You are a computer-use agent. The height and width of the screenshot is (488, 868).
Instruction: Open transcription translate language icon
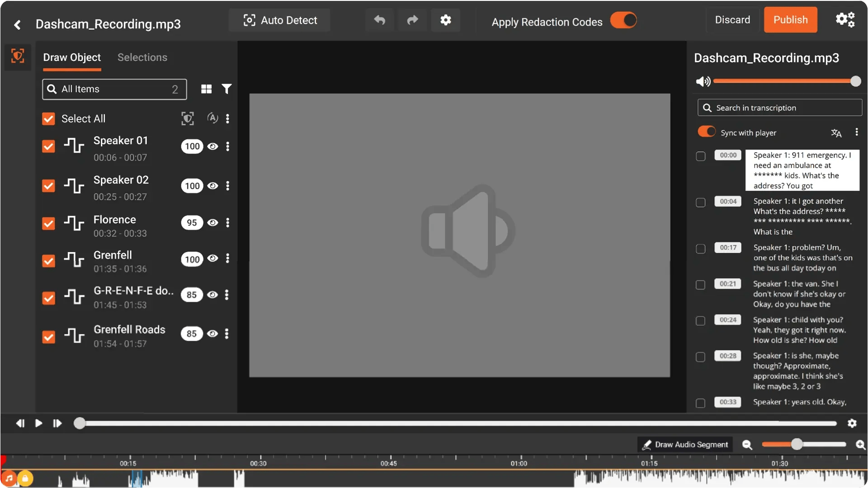pos(836,133)
